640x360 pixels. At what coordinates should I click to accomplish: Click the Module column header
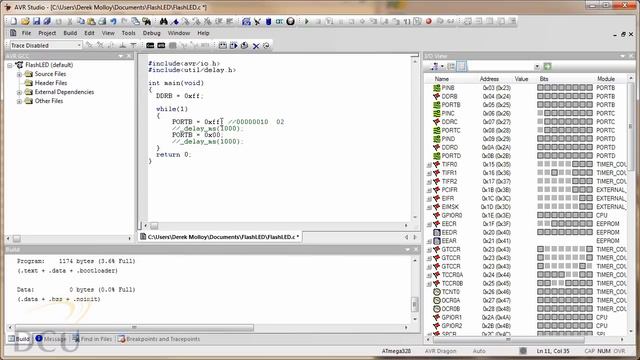[606, 79]
